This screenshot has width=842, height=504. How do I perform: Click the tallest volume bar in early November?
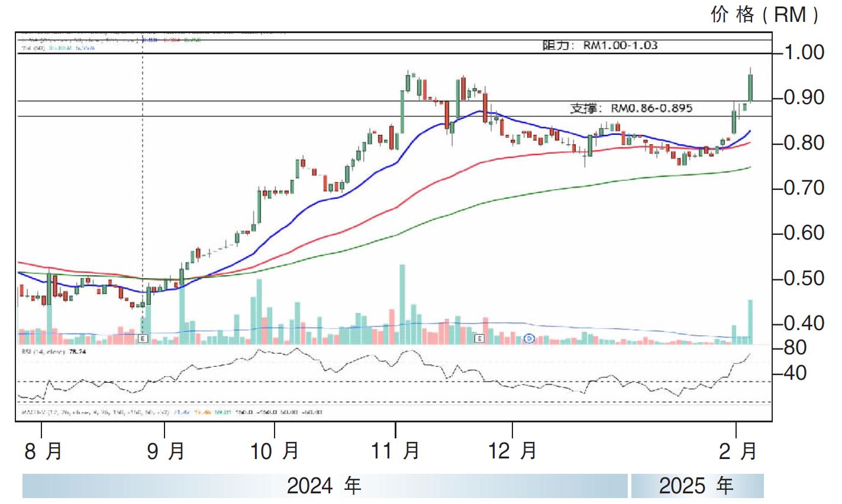[x=402, y=303]
